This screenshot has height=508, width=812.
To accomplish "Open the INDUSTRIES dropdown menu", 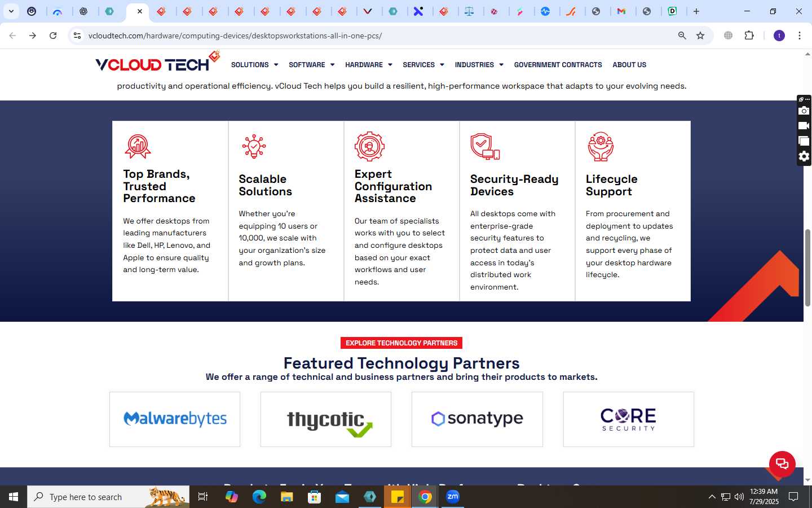I will click(479, 65).
